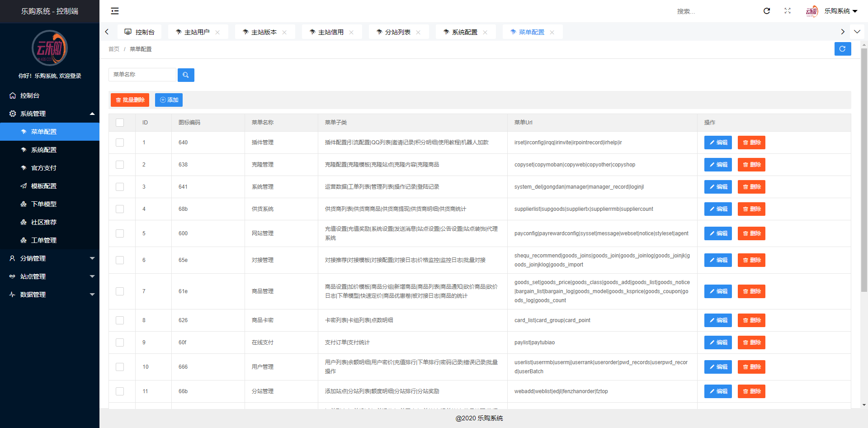Check the checkbox for the 商品管理 row
Viewport: 868px width, 428px height.
click(x=120, y=291)
